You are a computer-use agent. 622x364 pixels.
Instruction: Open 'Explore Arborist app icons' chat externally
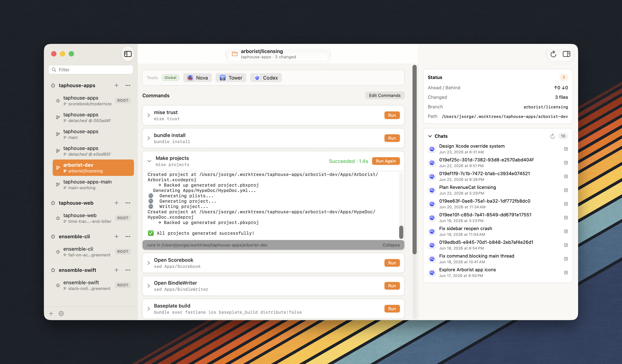(x=566, y=272)
